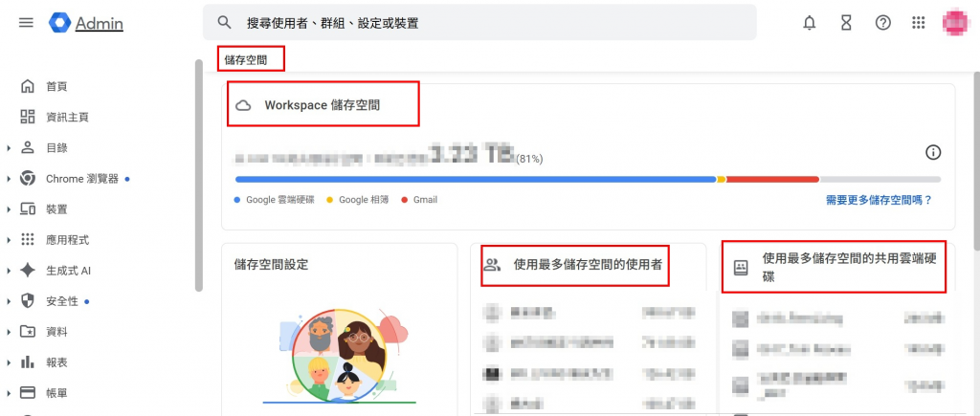Expand the 資料 sidebar section
The height and width of the screenshot is (416, 980).
pyautogui.click(x=9, y=332)
